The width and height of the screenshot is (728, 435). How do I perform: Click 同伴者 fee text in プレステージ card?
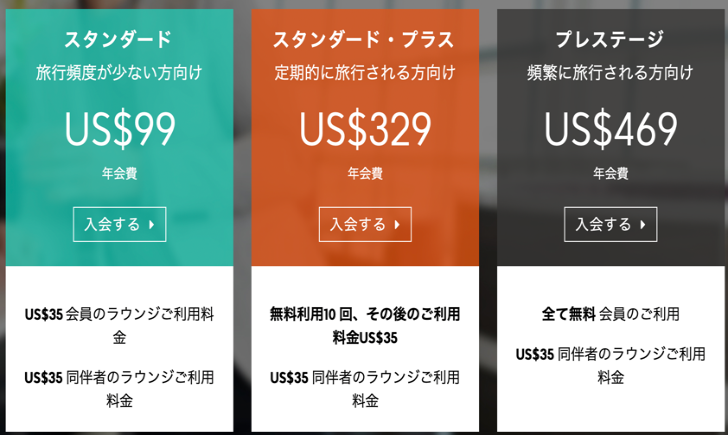click(x=611, y=365)
